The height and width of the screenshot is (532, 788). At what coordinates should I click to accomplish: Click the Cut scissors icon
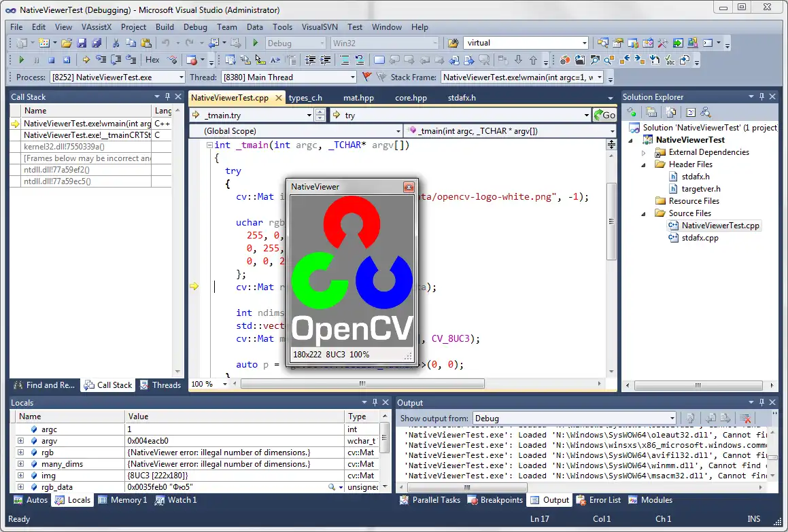(116, 43)
